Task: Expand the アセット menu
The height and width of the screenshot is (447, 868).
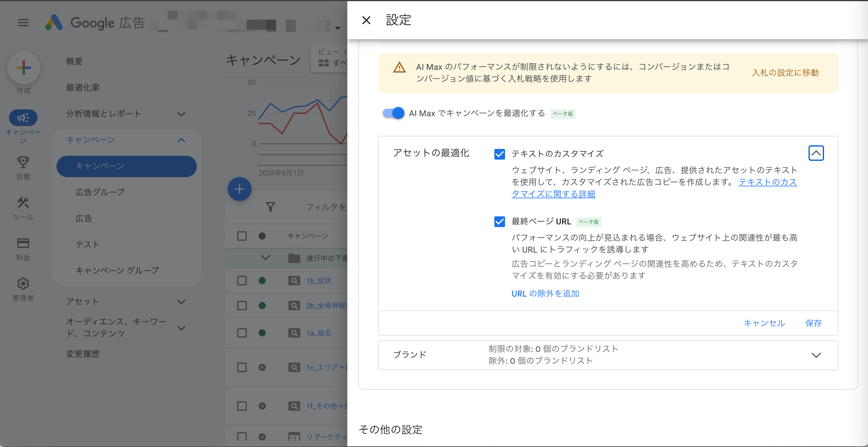Action: (181, 302)
